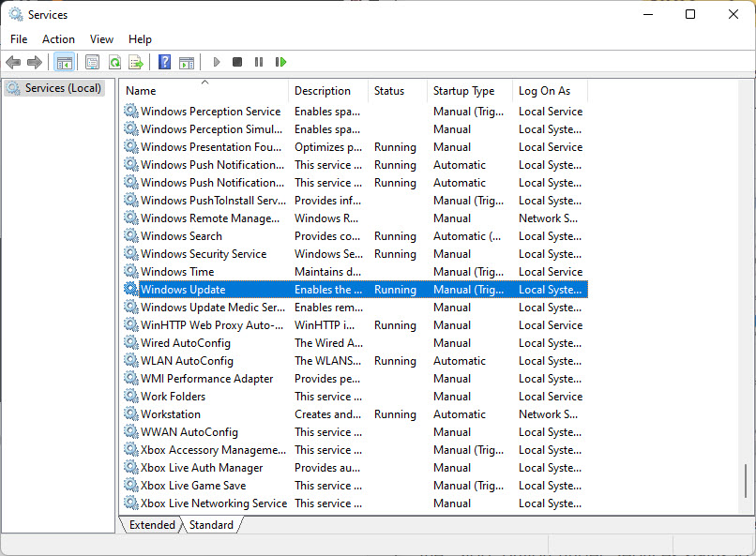
Task: Switch to the Extended tab
Action: [152, 525]
